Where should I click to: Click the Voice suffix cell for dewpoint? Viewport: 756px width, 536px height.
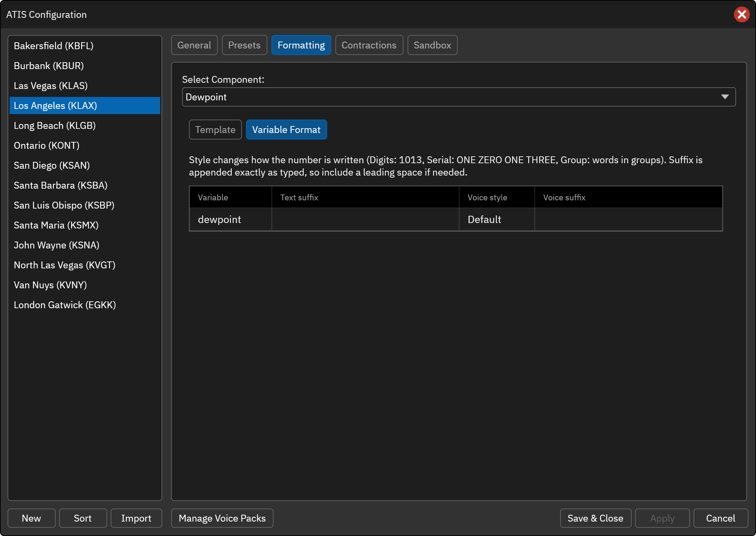coord(629,219)
